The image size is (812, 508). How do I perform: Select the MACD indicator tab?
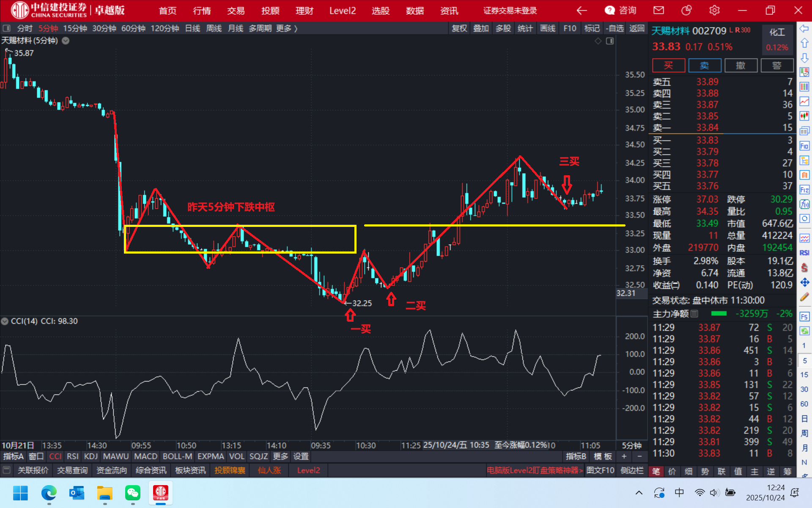coord(145,456)
